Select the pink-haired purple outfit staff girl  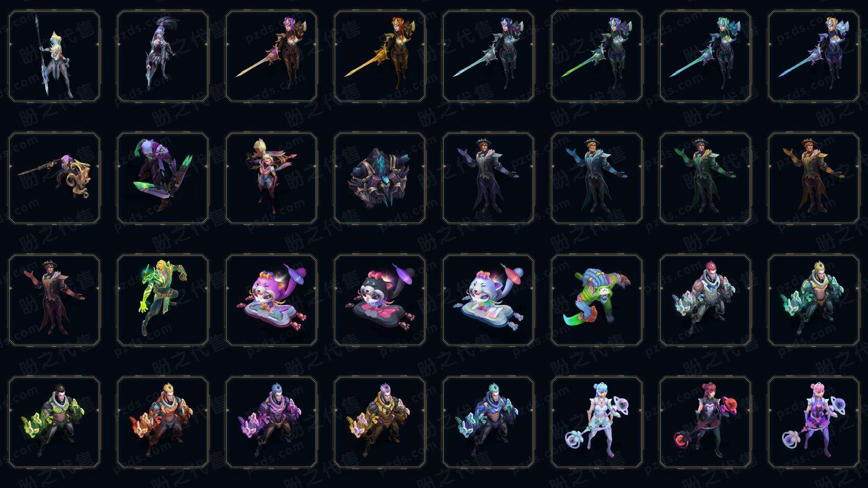(814, 422)
